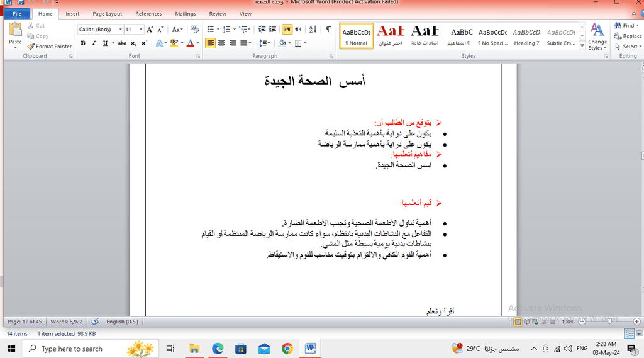Grow font size
The image size is (644, 358).
point(150,30)
